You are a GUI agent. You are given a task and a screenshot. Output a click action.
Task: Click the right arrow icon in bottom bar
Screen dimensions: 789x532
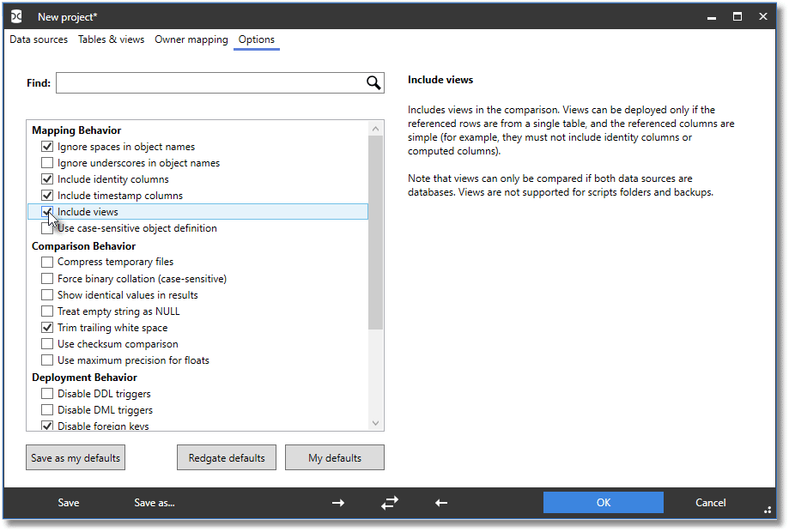[338, 503]
